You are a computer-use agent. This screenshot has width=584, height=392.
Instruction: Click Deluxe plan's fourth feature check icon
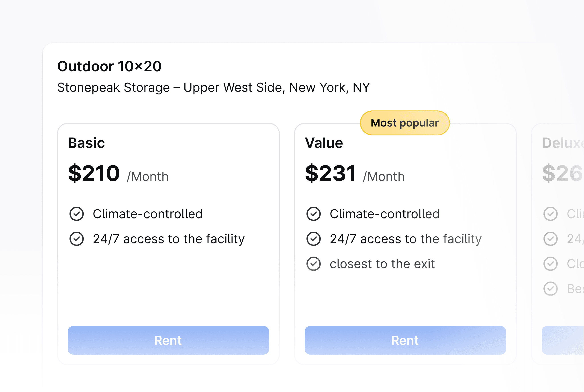(551, 289)
